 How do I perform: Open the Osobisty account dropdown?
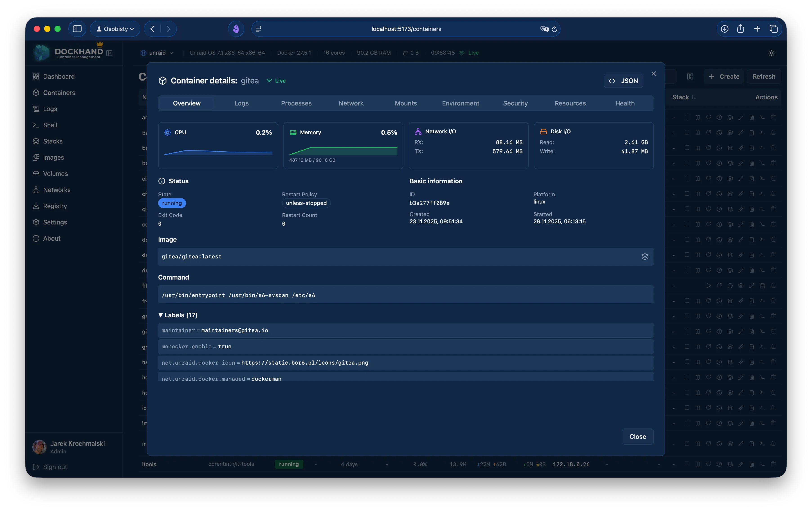(x=115, y=29)
